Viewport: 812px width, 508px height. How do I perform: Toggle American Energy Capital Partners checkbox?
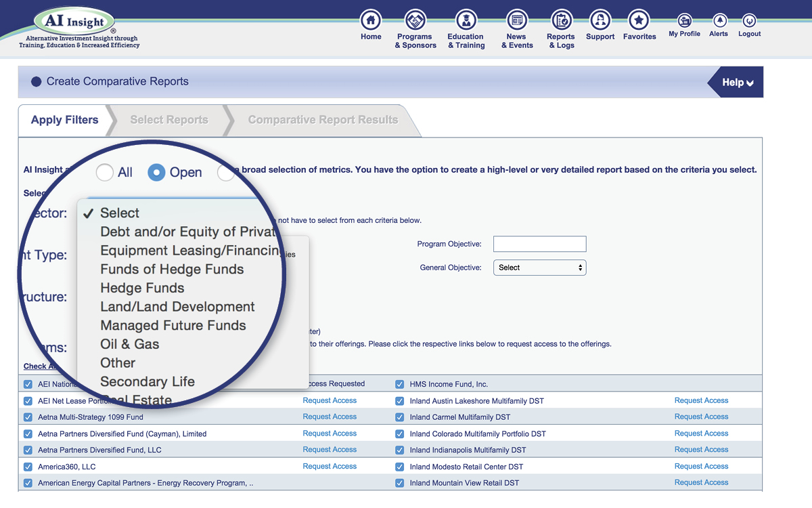point(28,483)
